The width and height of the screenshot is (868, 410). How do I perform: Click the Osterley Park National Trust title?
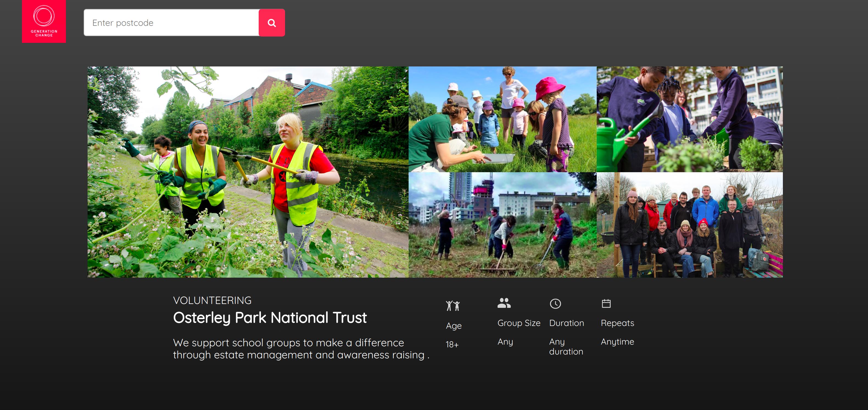[270, 318]
